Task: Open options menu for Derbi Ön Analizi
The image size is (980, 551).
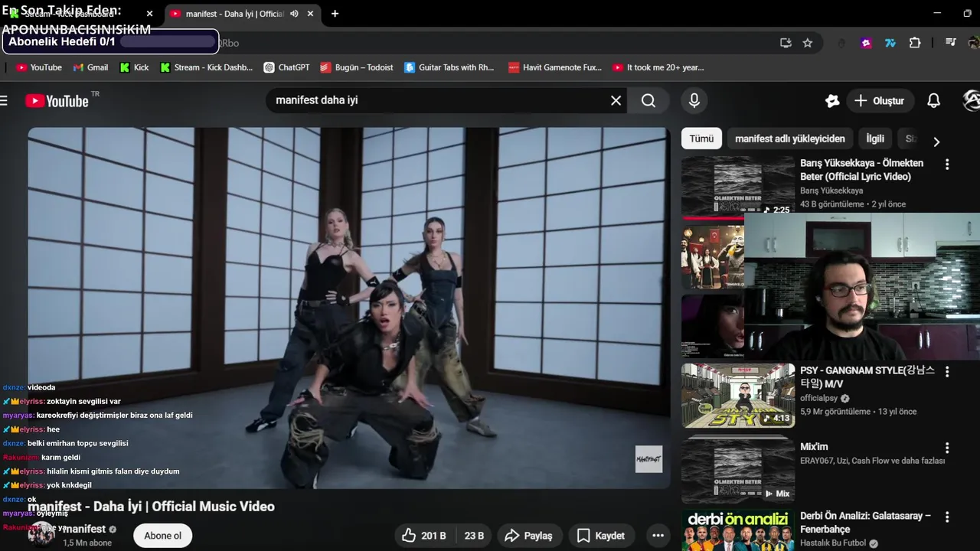Action: coord(947,517)
